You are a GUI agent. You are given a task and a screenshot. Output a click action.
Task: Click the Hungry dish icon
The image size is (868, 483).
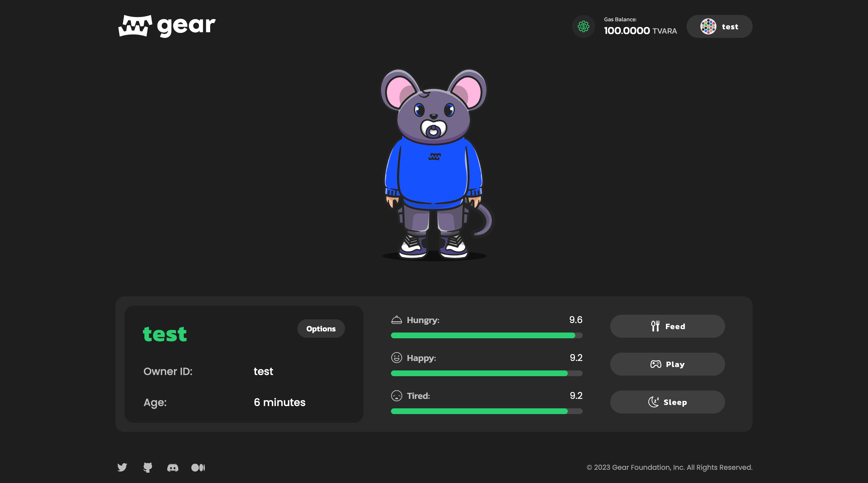point(396,320)
